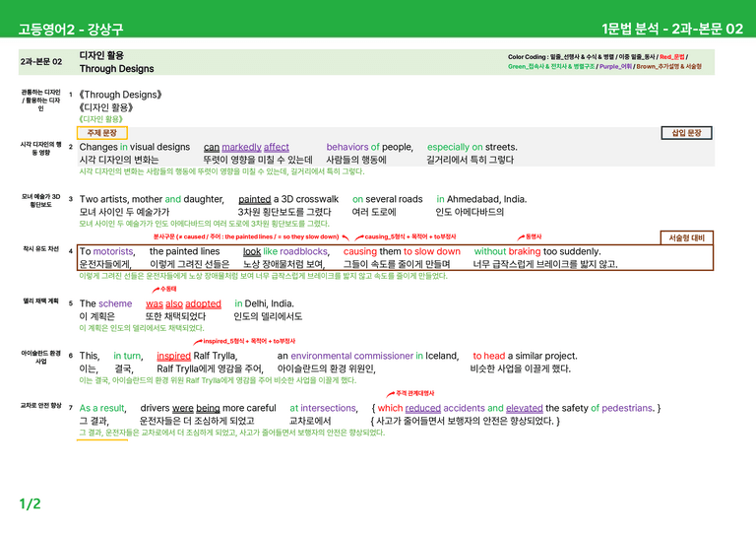
Task: Click the underlined purple word elevated
Action: [524, 408]
